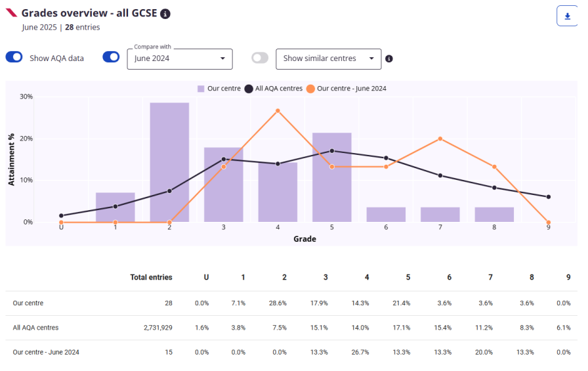This screenshot has width=588, height=371.
Task: Click the Total entries column header
Action: (x=151, y=277)
